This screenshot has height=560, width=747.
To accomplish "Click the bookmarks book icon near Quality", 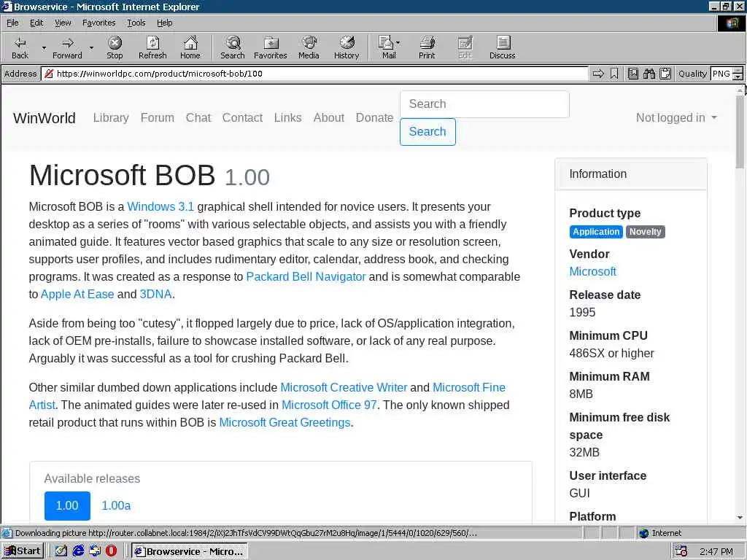I will pyautogui.click(x=632, y=74).
